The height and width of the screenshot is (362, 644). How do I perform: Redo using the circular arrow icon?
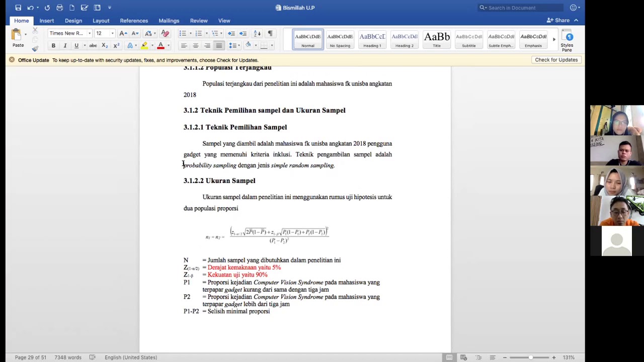[47, 8]
